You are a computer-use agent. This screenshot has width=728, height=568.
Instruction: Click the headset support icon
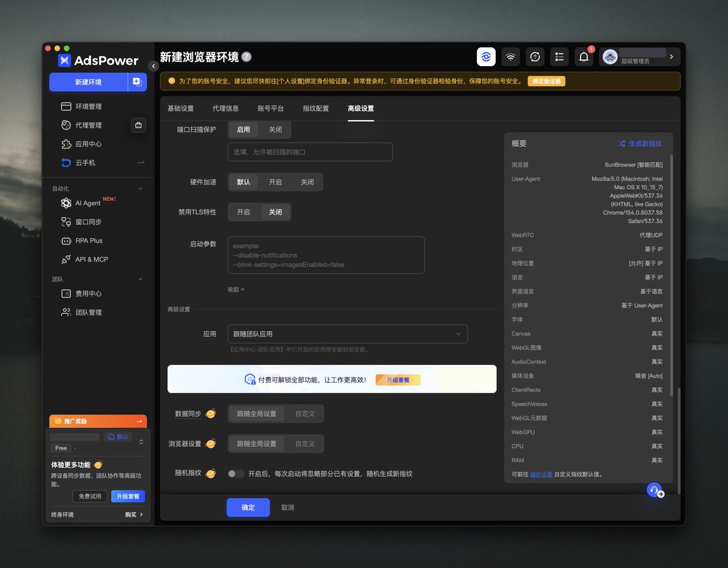(x=655, y=490)
